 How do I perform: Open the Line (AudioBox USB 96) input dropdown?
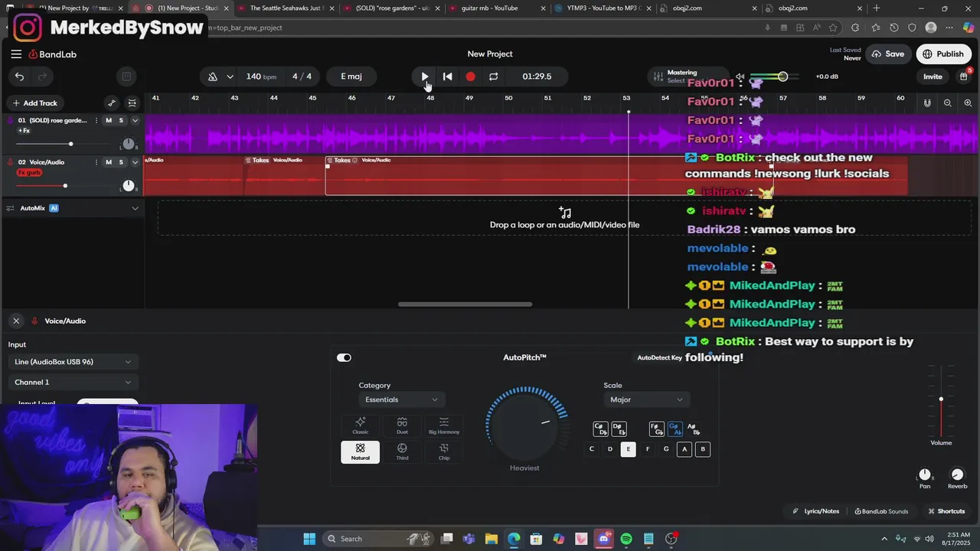point(73,362)
